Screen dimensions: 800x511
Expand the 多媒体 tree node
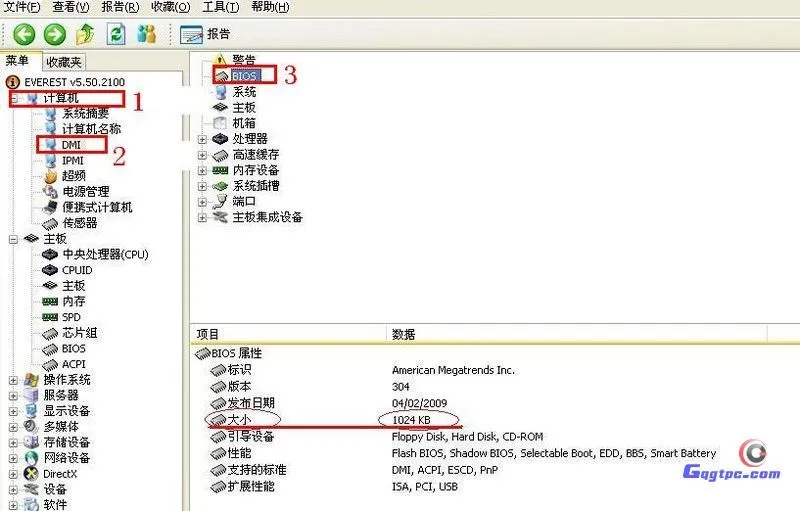(x=14, y=427)
